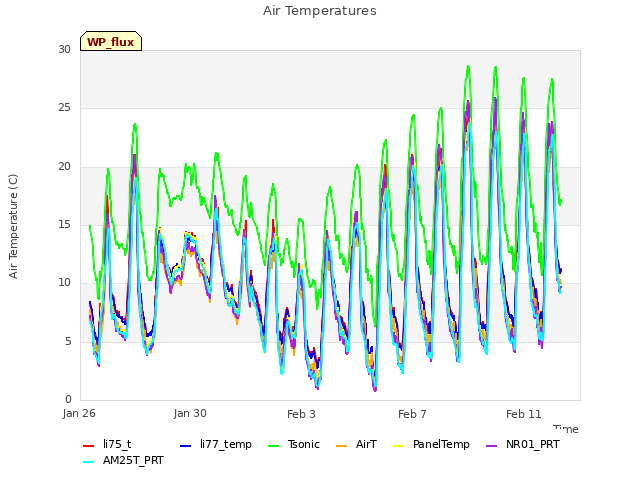Click the yellow PanelTemp legend swatch

coord(398,446)
